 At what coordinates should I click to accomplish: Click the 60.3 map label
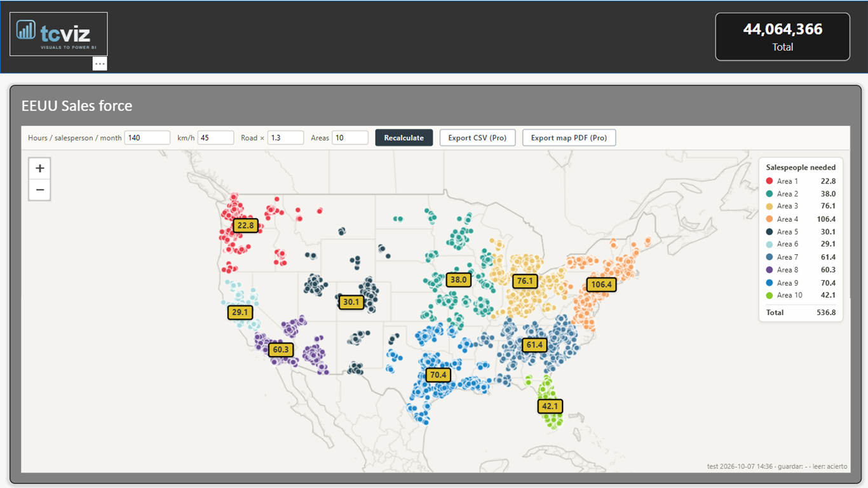[x=280, y=349]
